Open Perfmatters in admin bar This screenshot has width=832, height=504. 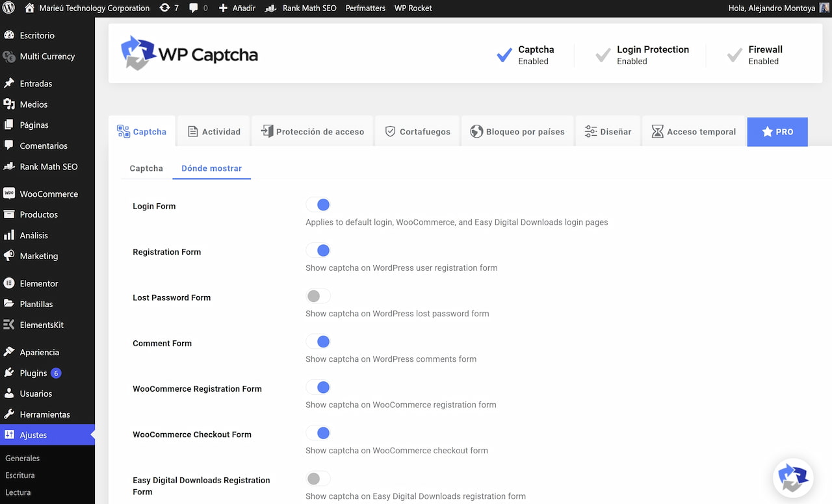tap(365, 8)
